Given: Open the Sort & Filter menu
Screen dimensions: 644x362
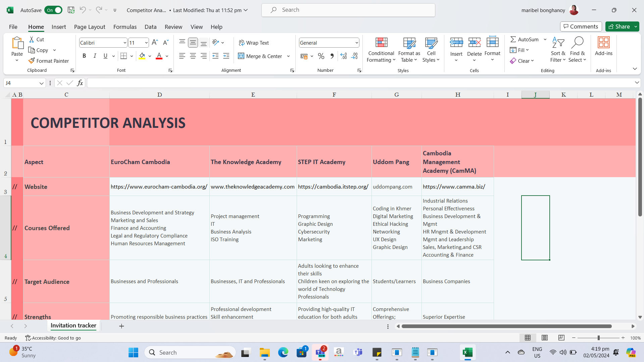Looking at the screenshot, I should pos(558,50).
